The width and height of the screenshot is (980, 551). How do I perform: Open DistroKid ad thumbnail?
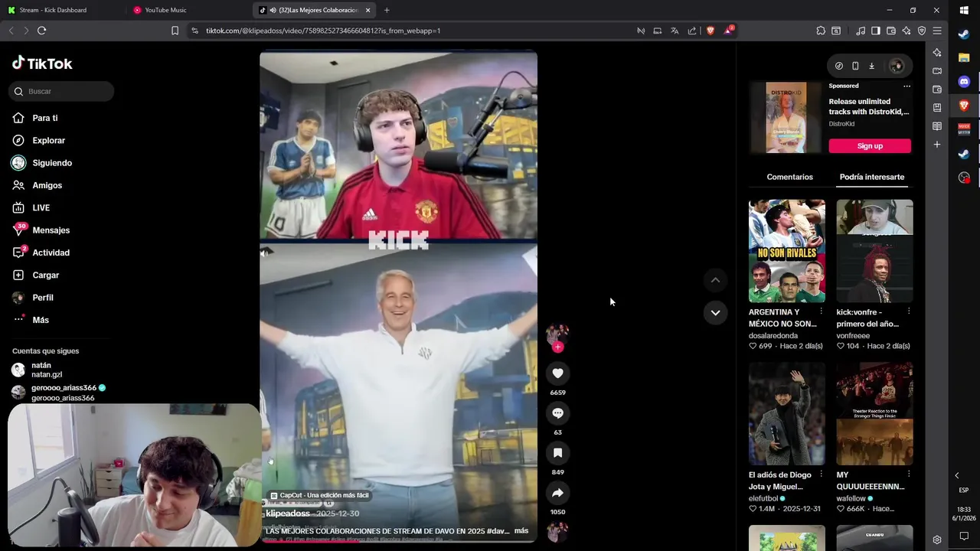786,118
